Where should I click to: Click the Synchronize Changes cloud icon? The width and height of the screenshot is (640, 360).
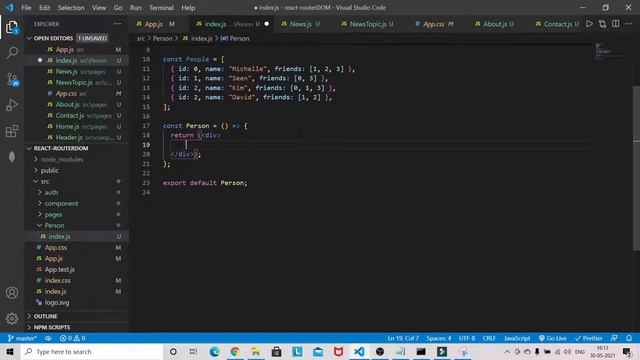[48, 338]
